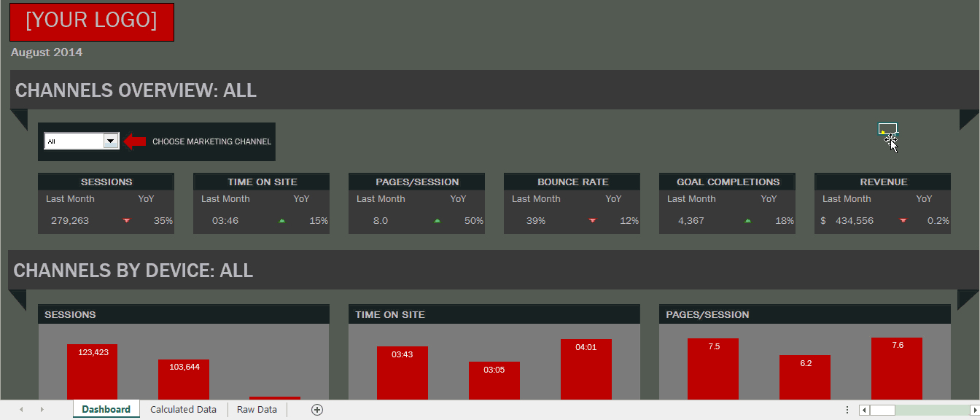Click the REVENUE card header
This screenshot has width=980, height=420.
(x=882, y=182)
